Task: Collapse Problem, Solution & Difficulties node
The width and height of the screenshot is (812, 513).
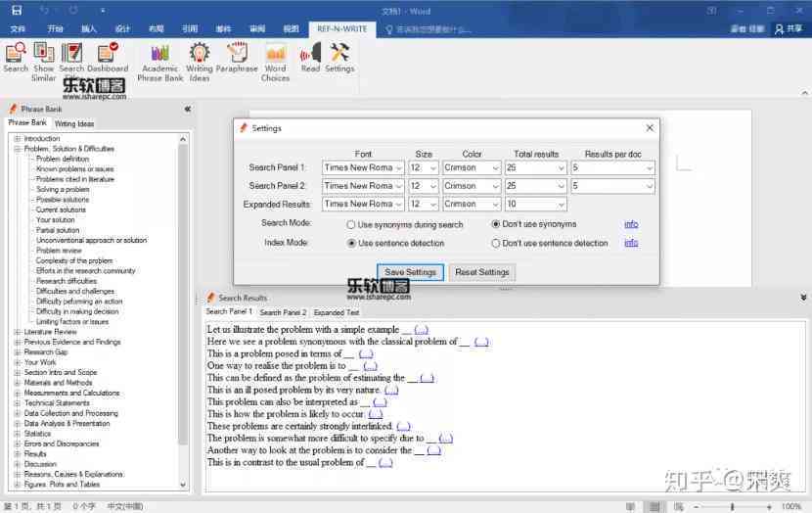Action: (x=18, y=149)
